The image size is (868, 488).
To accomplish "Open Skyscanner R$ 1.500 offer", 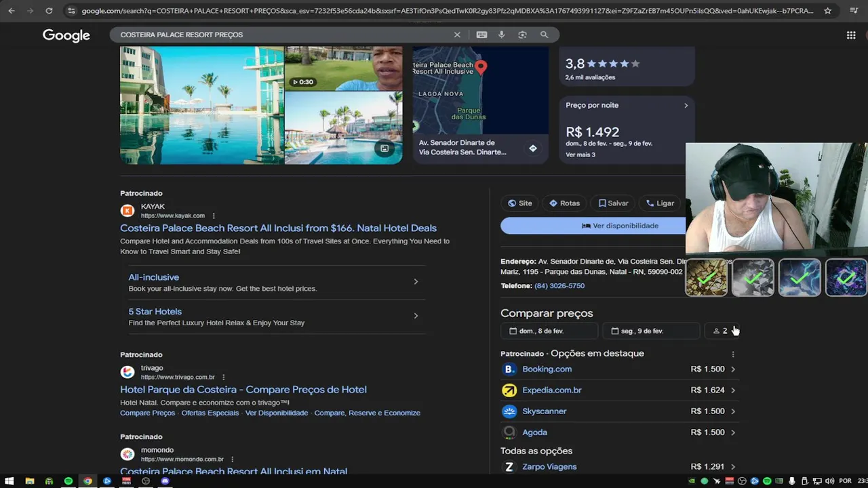I will pyautogui.click(x=619, y=411).
